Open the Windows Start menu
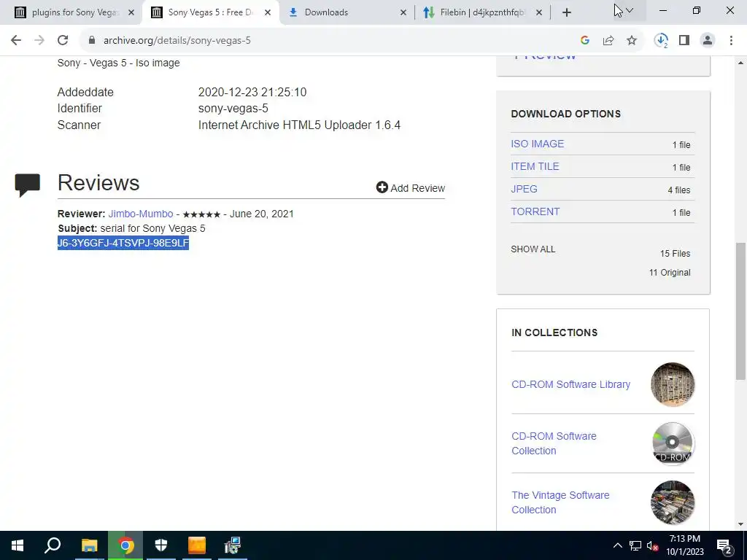Viewport: 747px width, 560px height. click(x=18, y=545)
